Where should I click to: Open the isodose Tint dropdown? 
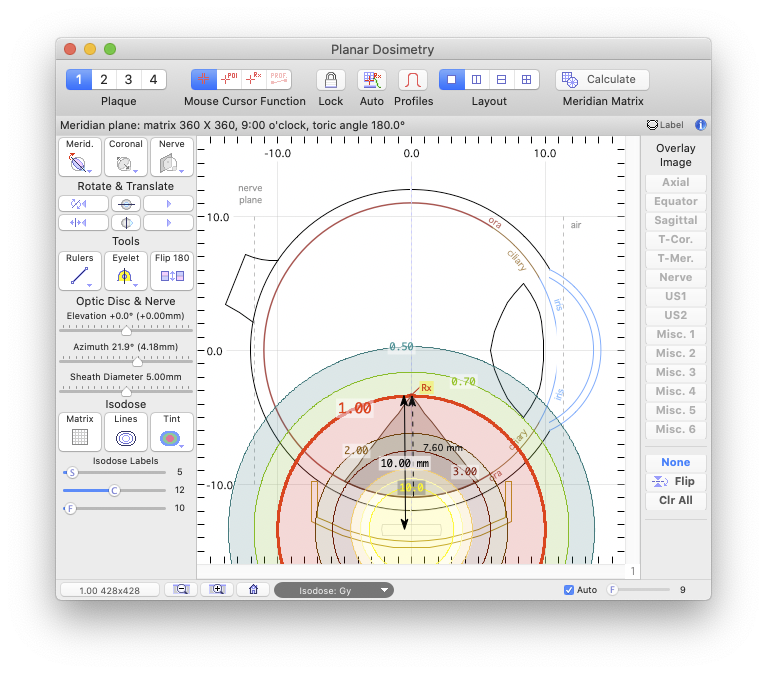172,431
